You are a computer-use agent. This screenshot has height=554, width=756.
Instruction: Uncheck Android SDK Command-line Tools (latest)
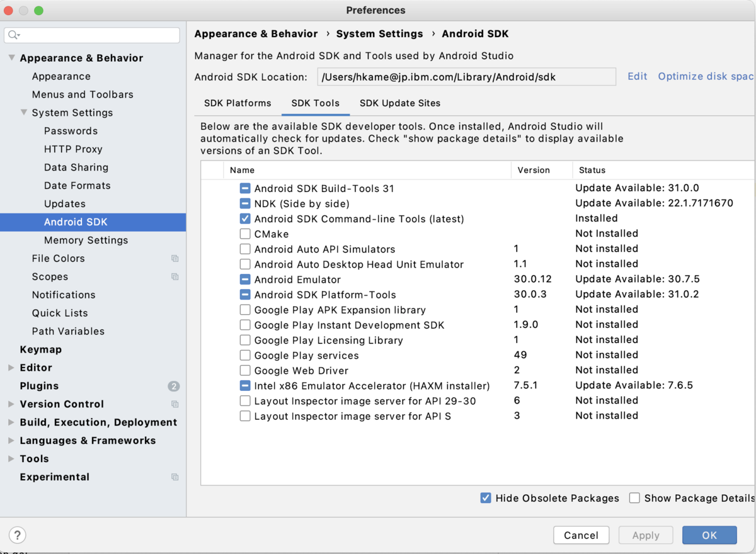click(x=245, y=218)
